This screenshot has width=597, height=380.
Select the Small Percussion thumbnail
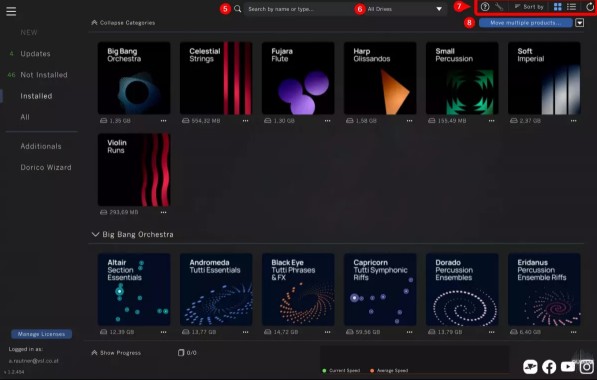(x=462, y=78)
